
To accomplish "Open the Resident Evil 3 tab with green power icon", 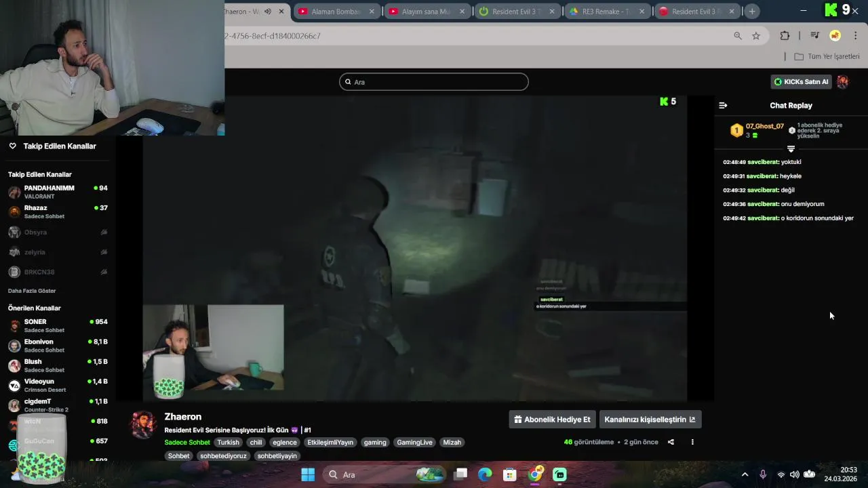I will 516,12.
